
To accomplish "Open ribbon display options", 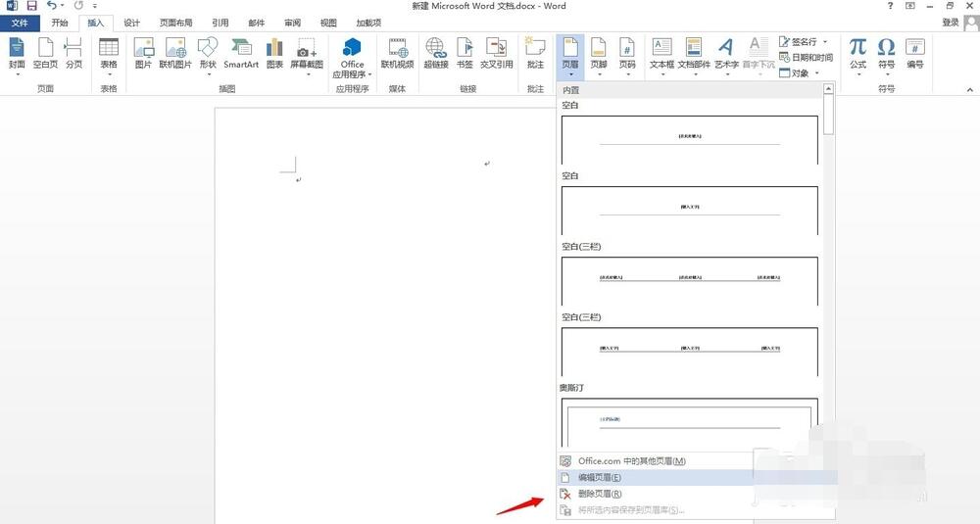I will [x=910, y=6].
